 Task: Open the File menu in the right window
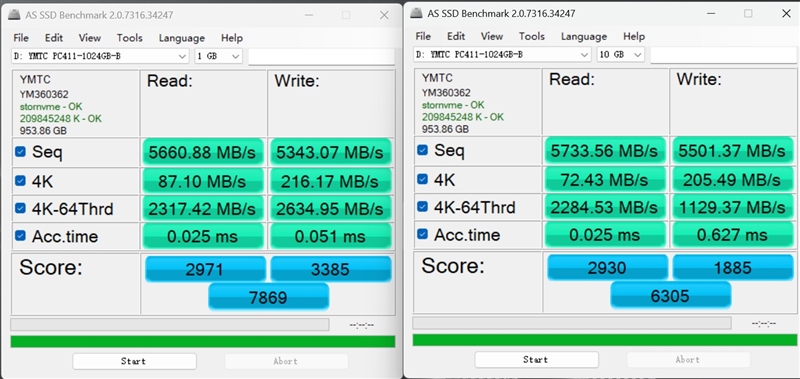pos(423,36)
